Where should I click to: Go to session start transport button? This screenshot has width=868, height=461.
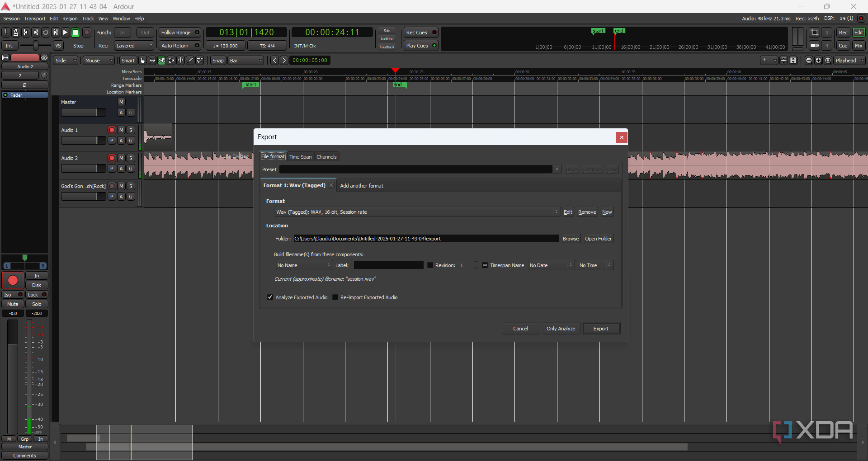coord(26,33)
